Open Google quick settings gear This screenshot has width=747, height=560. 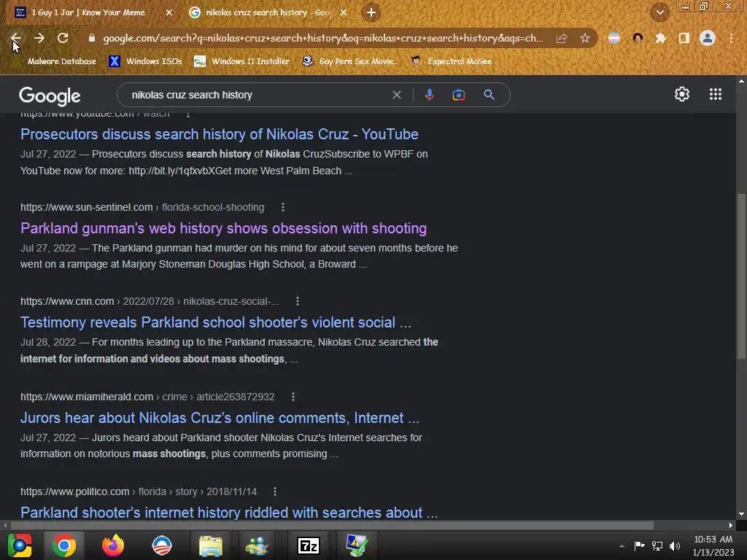point(682,94)
